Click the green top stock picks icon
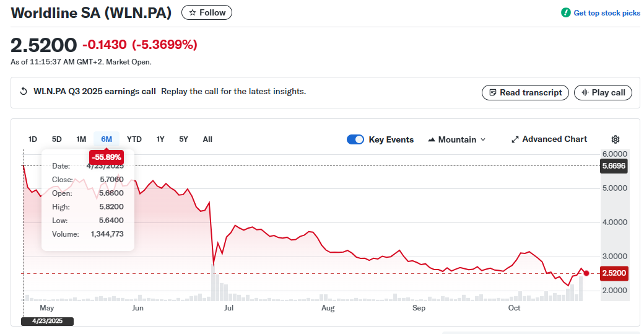The width and height of the screenshot is (644, 334). [x=565, y=13]
